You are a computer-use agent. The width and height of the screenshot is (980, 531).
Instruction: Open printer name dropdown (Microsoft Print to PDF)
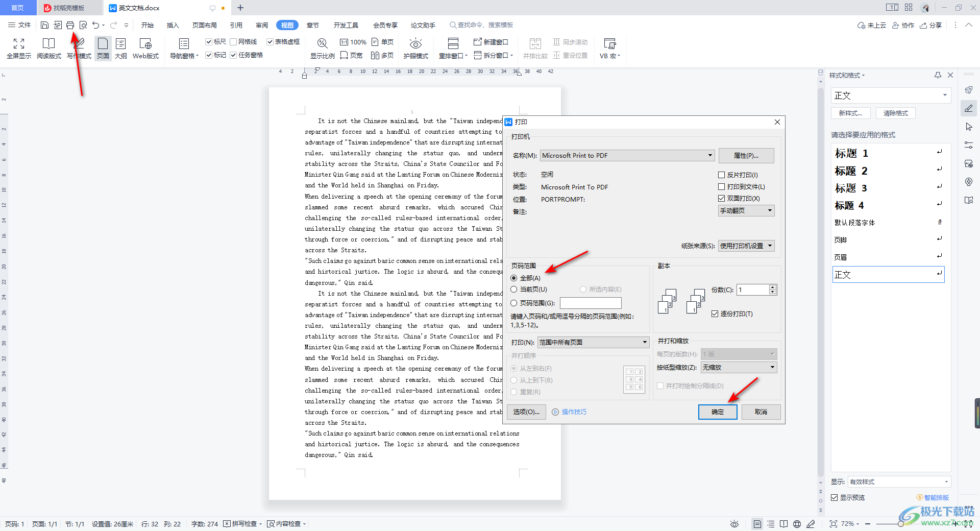(x=627, y=156)
